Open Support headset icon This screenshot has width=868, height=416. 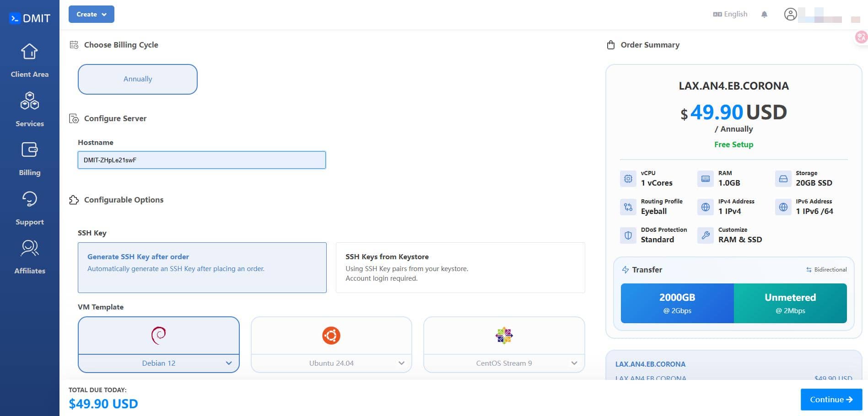coord(29,199)
